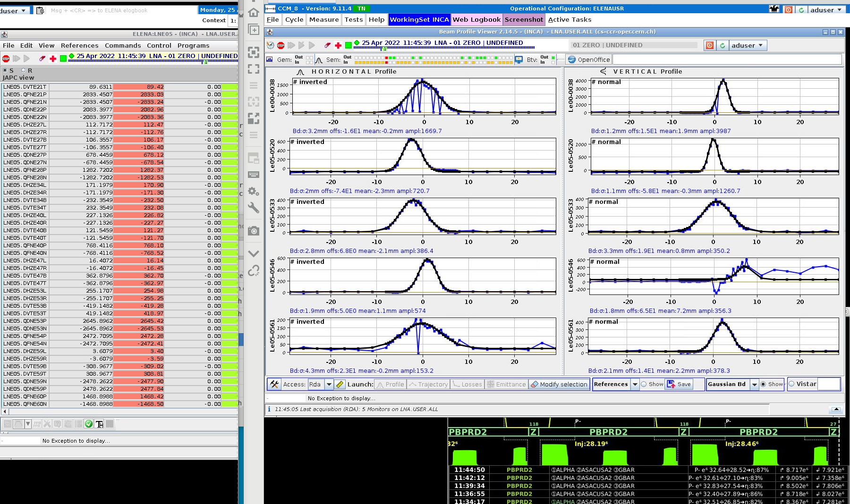
Task: Open the Access Rda dropdown
Action: tap(329, 384)
